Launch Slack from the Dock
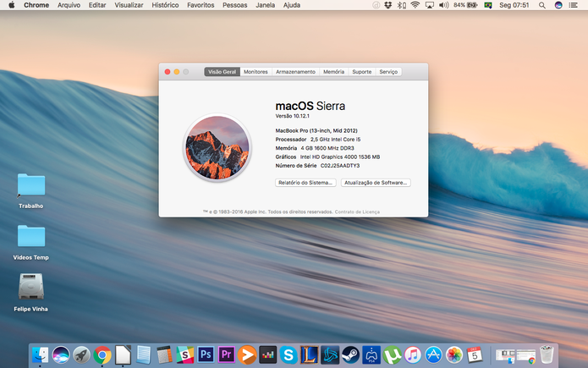This screenshot has width=588, height=368. point(185,354)
